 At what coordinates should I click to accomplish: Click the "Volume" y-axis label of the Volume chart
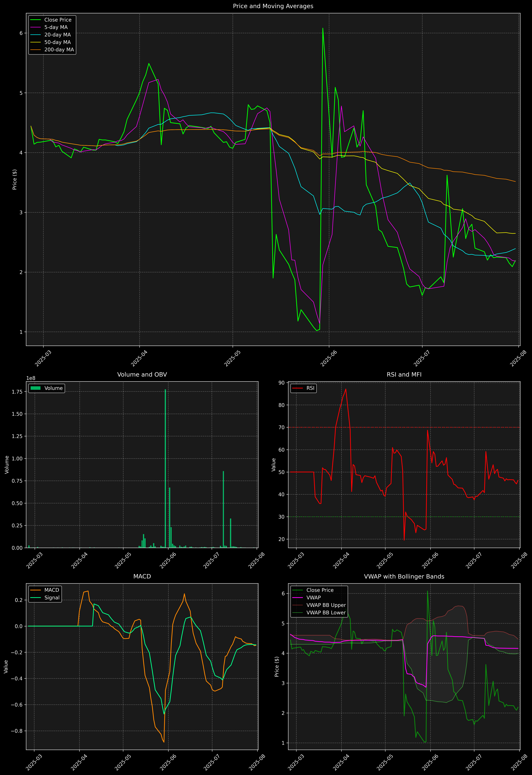click(7, 465)
